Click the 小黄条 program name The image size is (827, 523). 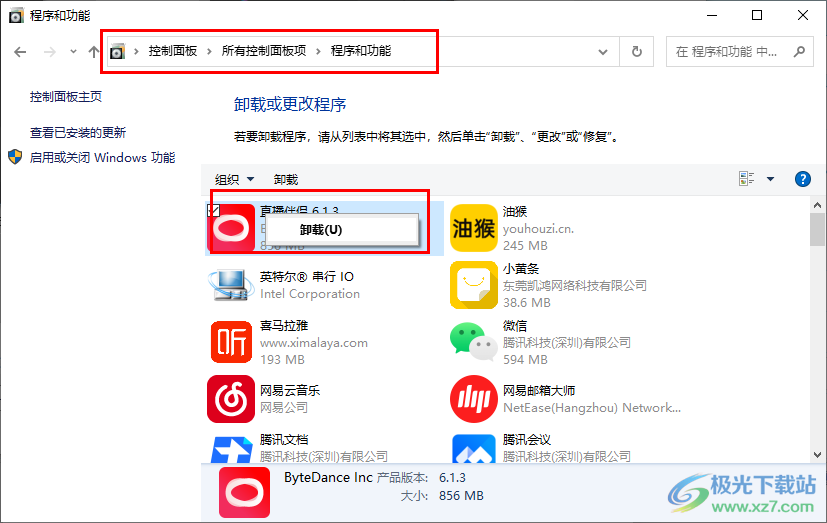coord(521,268)
